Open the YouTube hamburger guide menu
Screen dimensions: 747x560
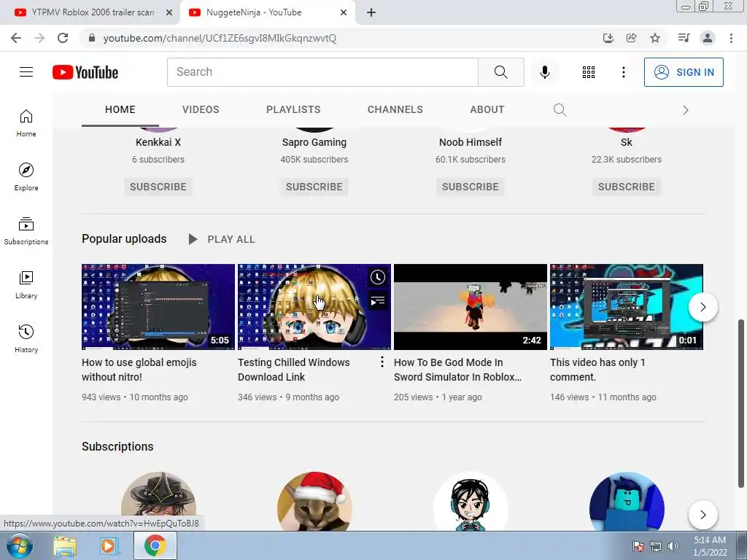tap(26, 72)
